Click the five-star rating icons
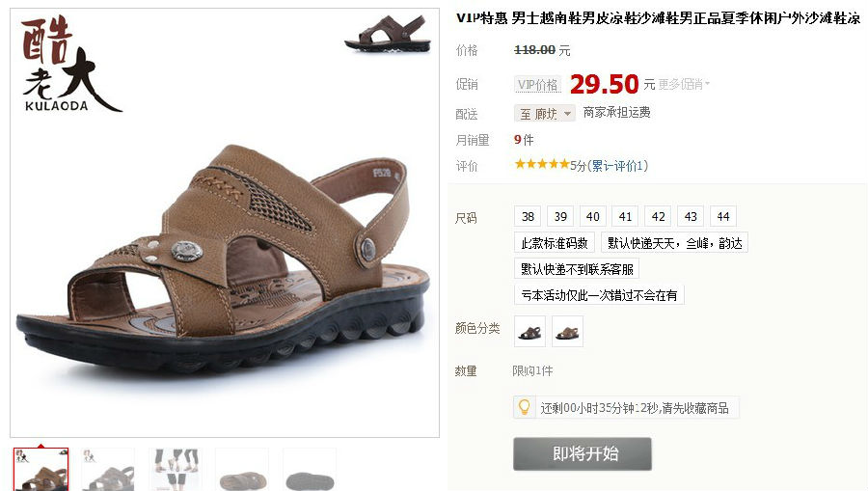This screenshot has width=868, height=491. [x=542, y=164]
